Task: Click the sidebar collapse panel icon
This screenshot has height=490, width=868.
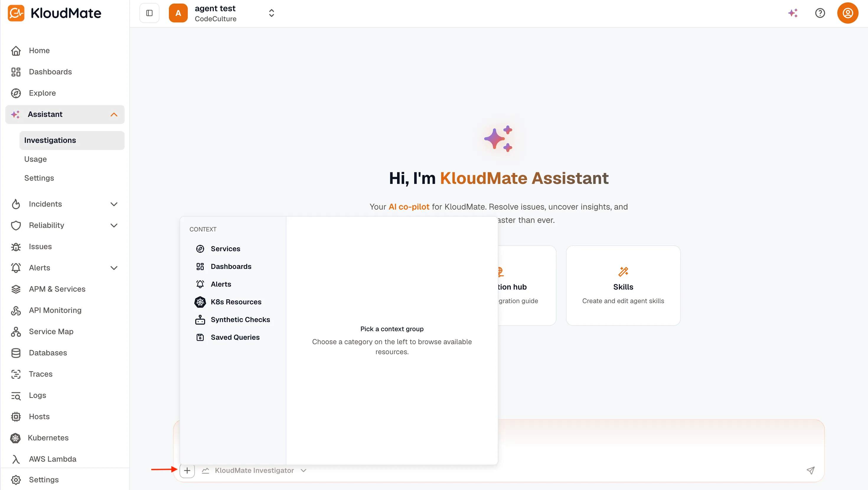Action: (149, 13)
